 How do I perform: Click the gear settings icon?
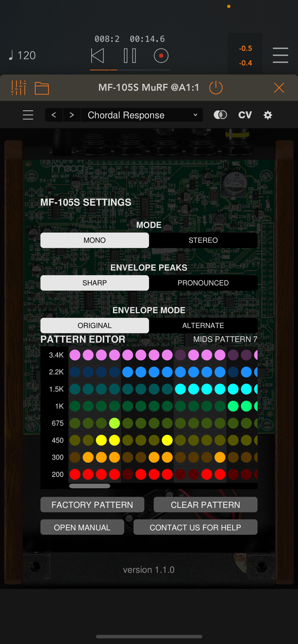[268, 115]
